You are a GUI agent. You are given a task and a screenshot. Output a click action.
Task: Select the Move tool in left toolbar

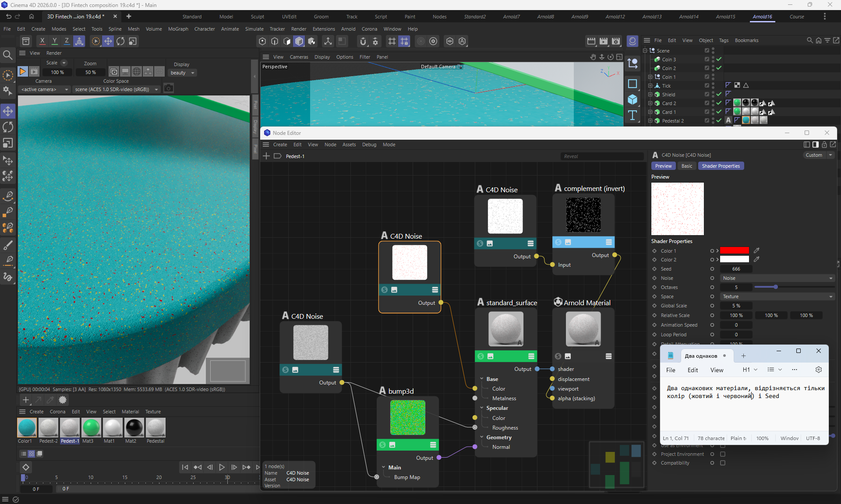tap(8, 111)
